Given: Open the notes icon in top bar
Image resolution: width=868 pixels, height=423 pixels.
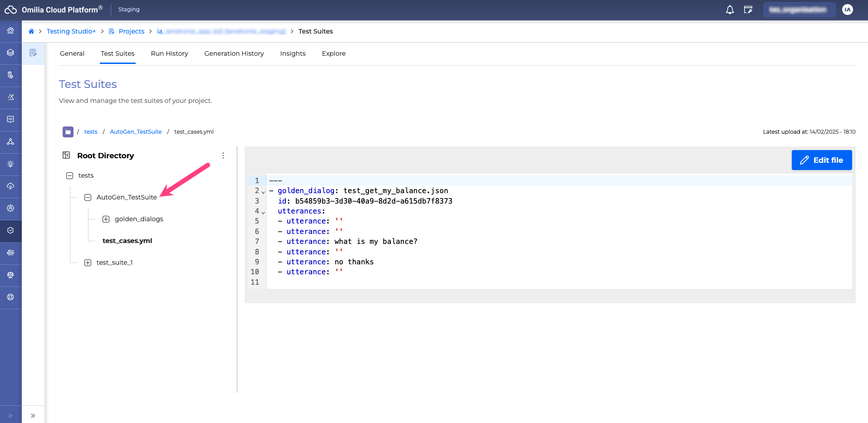Looking at the screenshot, I should point(748,10).
